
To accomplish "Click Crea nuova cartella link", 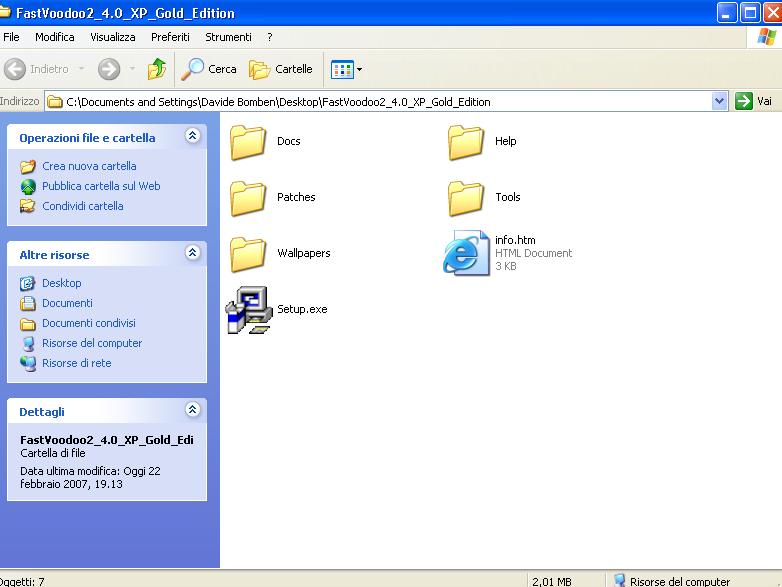I will pyautogui.click(x=89, y=166).
